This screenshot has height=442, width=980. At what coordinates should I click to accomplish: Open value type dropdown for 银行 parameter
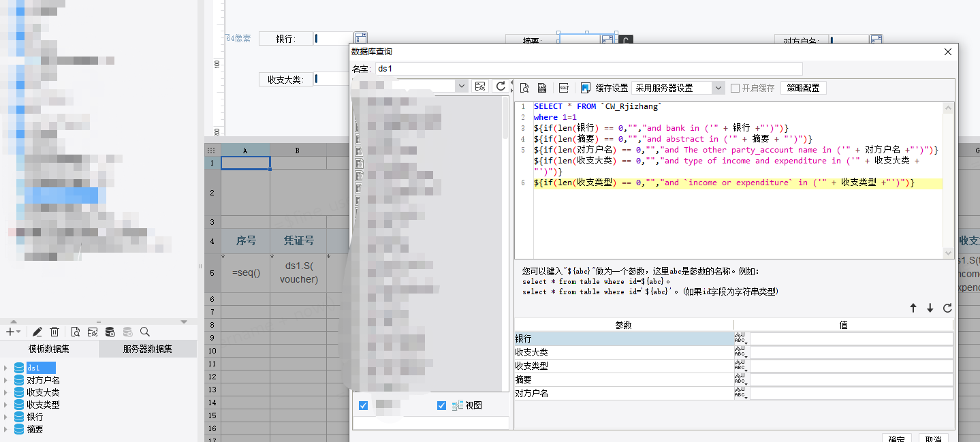pyautogui.click(x=741, y=338)
